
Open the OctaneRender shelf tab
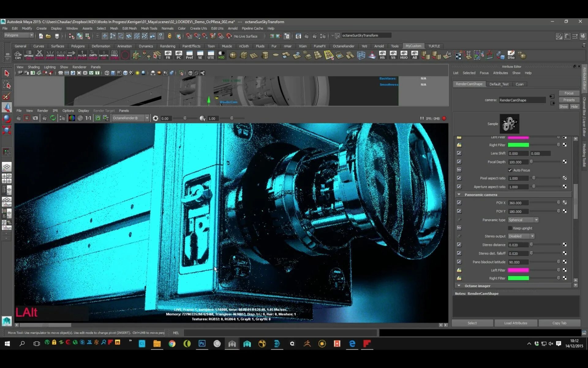pos(343,46)
